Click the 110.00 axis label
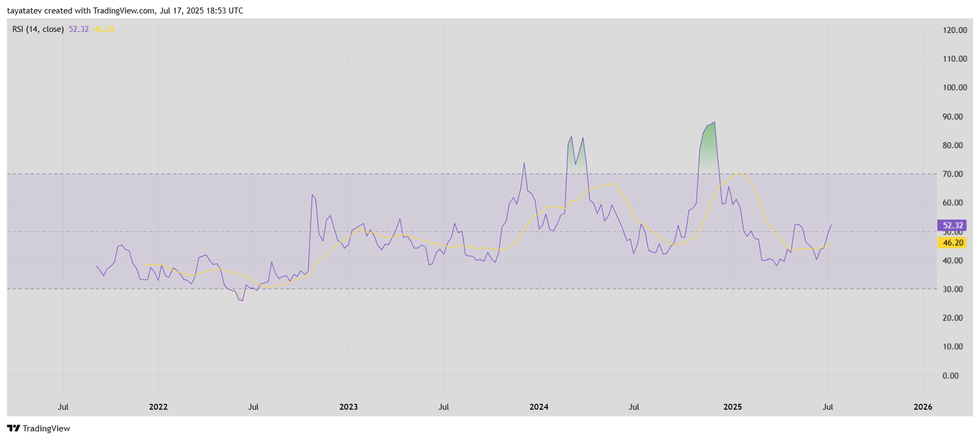 [x=954, y=59]
